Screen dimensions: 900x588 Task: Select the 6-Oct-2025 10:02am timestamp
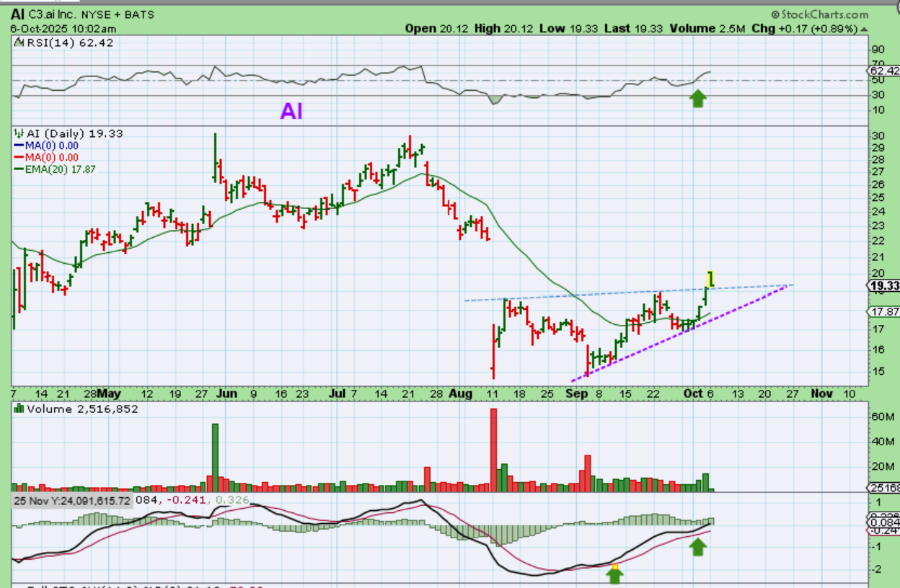point(64,29)
